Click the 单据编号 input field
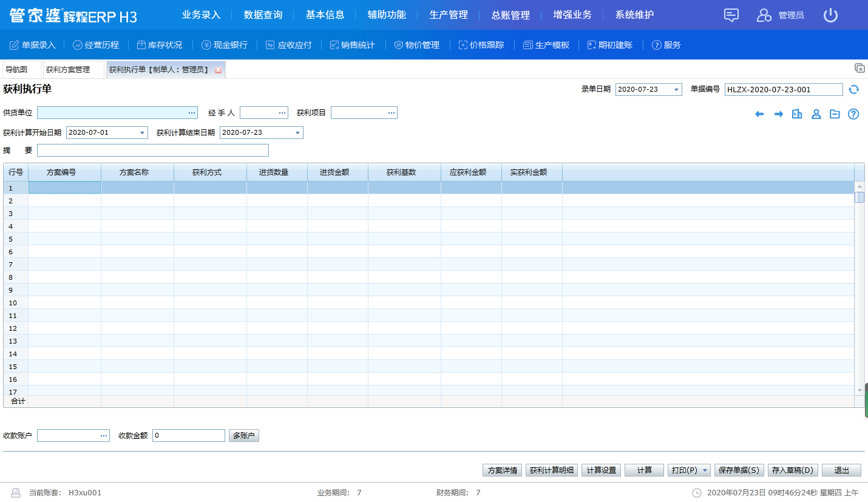The image size is (868, 502). [784, 90]
